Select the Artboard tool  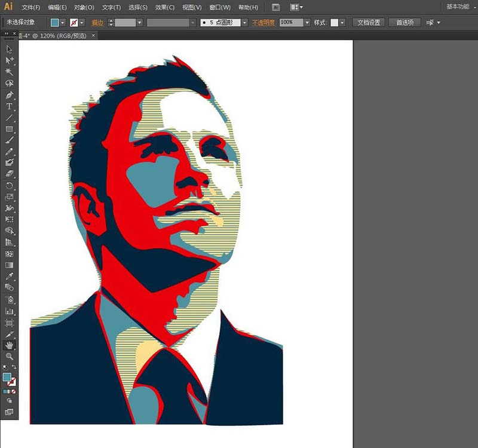[9, 323]
